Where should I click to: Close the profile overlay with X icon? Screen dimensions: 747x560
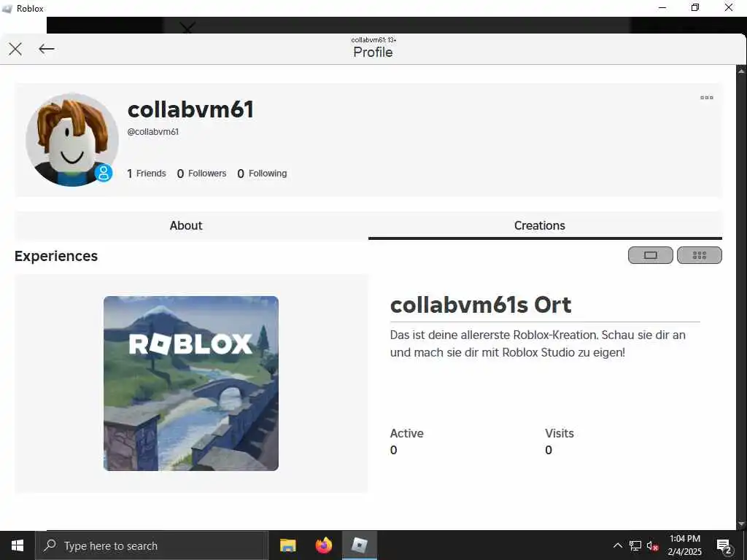15,49
